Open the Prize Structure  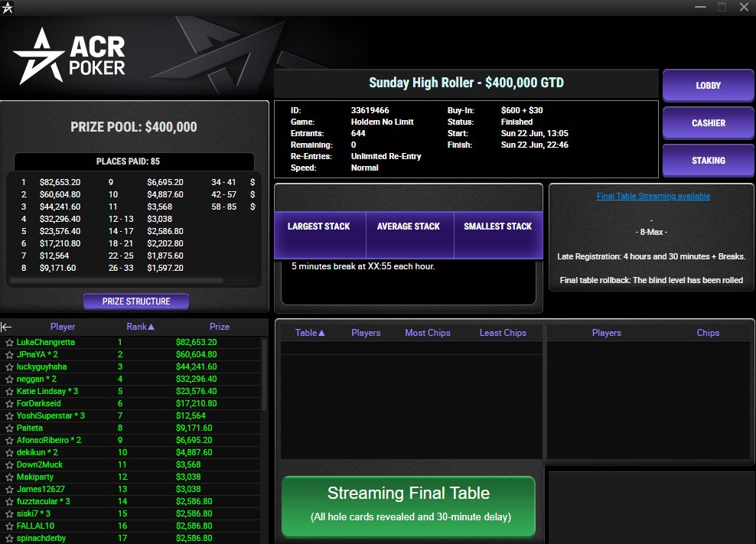click(136, 301)
